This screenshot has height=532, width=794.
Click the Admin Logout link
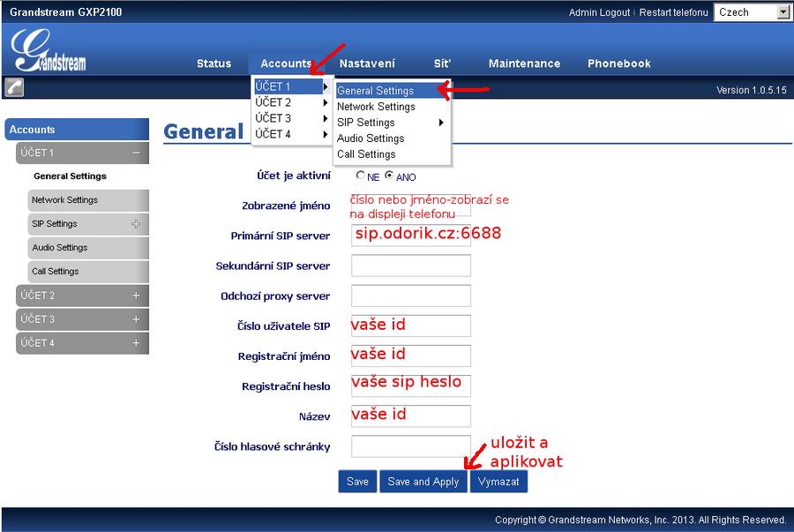[x=599, y=12]
